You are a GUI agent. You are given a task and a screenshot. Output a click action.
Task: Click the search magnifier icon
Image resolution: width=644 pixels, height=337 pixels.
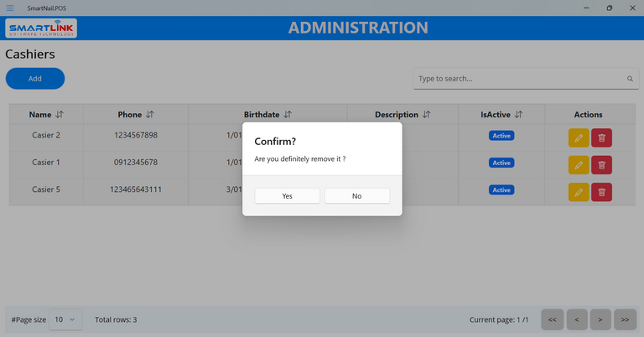[x=630, y=79]
